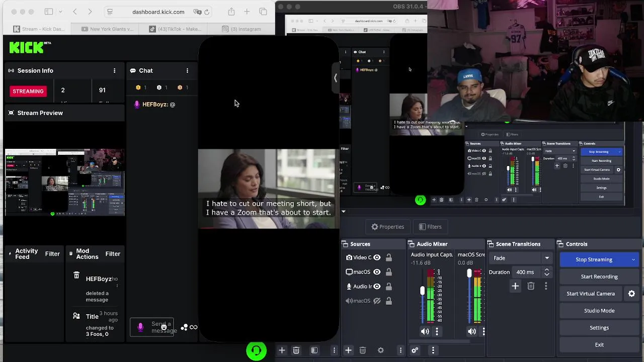Viewport: 644px width, 362px height.
Task: Show Safari's tab overview
Action: pos(263,12)
